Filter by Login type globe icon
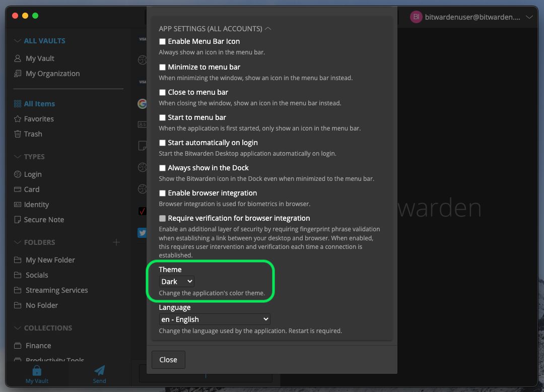The height and width of the screenshot is (392, 544). (17, 174)
